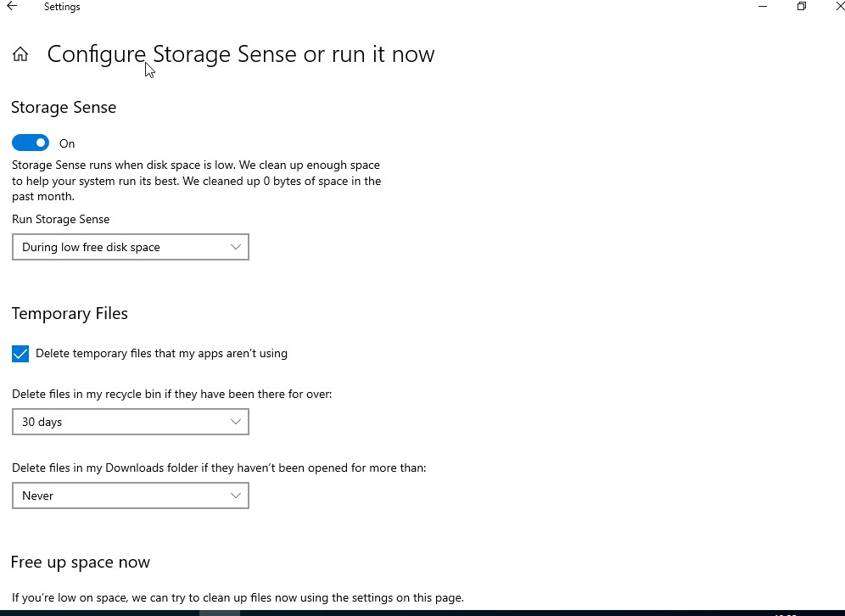The height and width of the screenshot is (616, 845).
Task: Click 'Delete temporary files that my apps aren't using' label
Action: (162, 354)
